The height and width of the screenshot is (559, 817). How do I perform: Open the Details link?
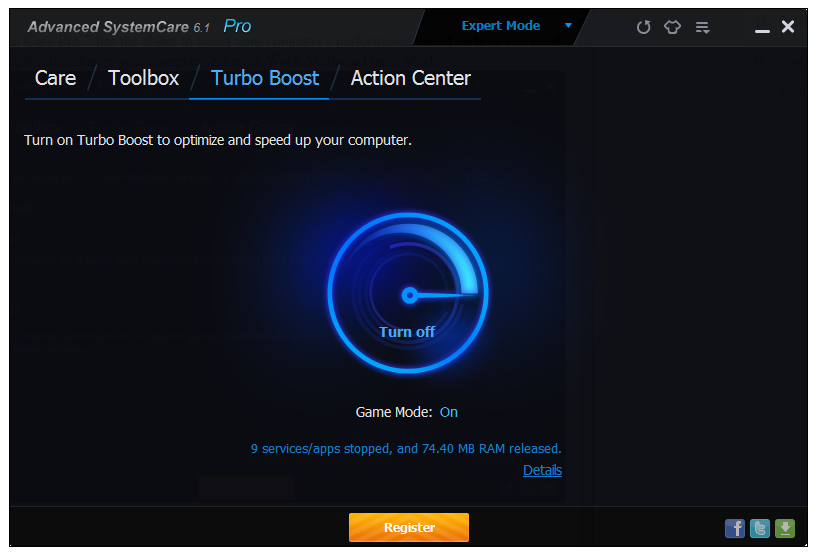(x=542, y=470)
